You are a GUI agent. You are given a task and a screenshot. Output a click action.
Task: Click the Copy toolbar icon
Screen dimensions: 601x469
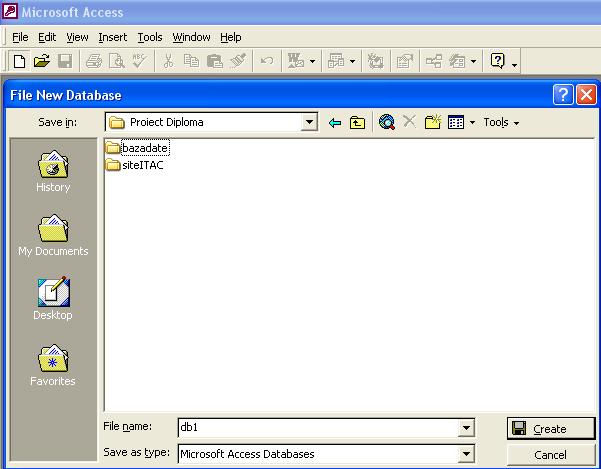tap(191, 61)
